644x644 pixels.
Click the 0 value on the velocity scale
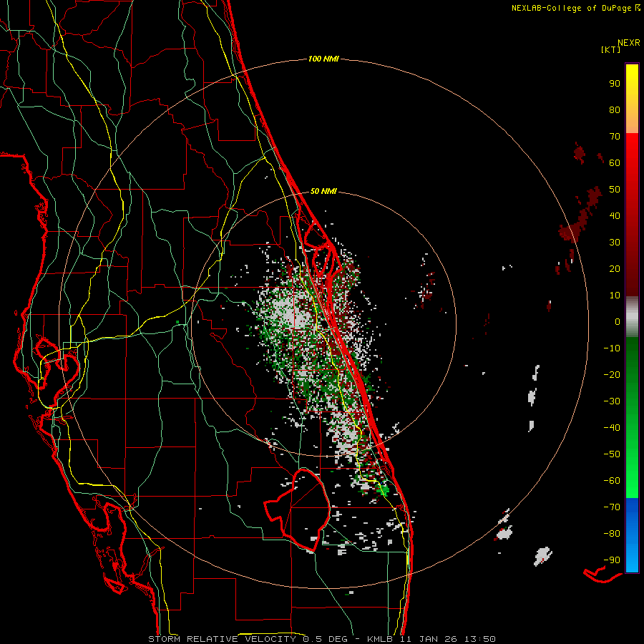(x=618, y=321)
